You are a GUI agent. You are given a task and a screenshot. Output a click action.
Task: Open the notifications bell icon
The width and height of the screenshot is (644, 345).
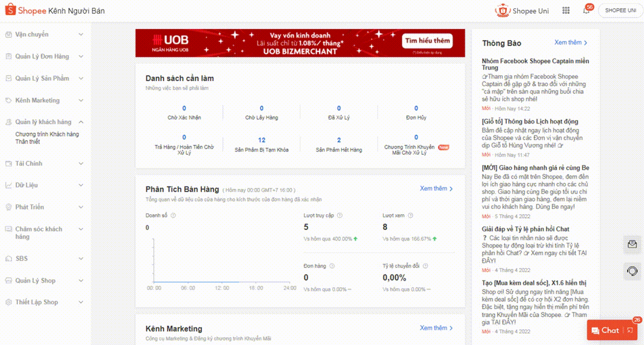pos(586,11)
